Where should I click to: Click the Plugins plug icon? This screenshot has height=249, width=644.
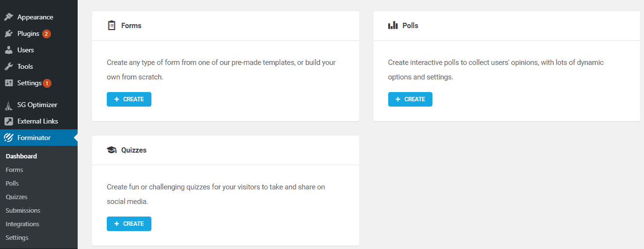point(8,33)
